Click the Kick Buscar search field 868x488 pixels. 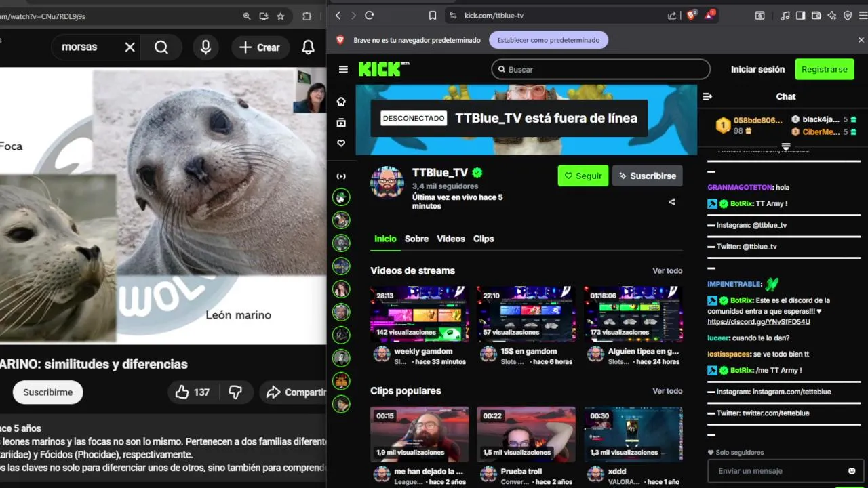point(601,69)
